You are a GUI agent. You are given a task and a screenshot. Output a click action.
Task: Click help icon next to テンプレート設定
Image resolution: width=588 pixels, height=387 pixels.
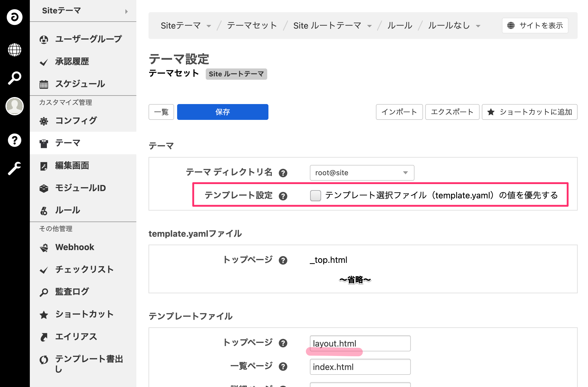coord(283,196)
